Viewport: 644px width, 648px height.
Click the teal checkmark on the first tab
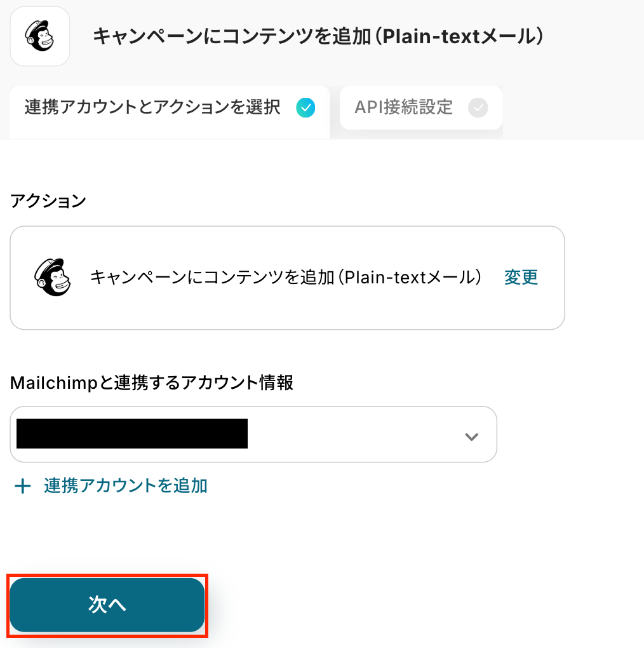(x=305, y=108)
